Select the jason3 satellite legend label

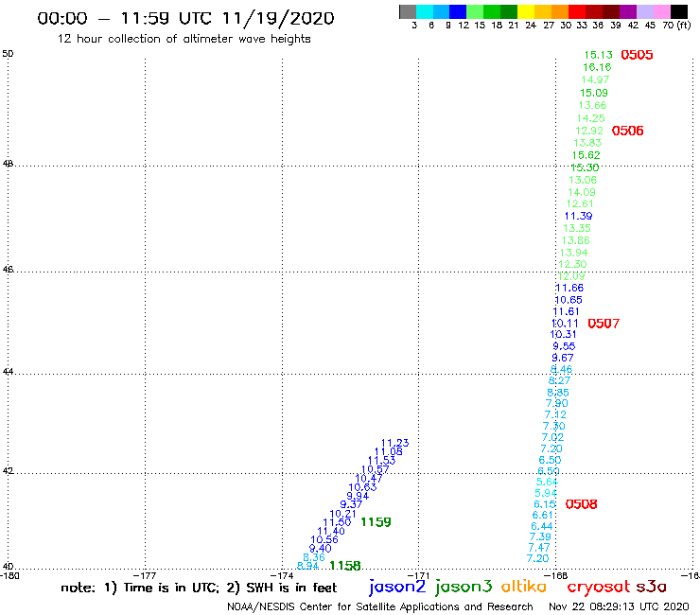pos(464,587)
